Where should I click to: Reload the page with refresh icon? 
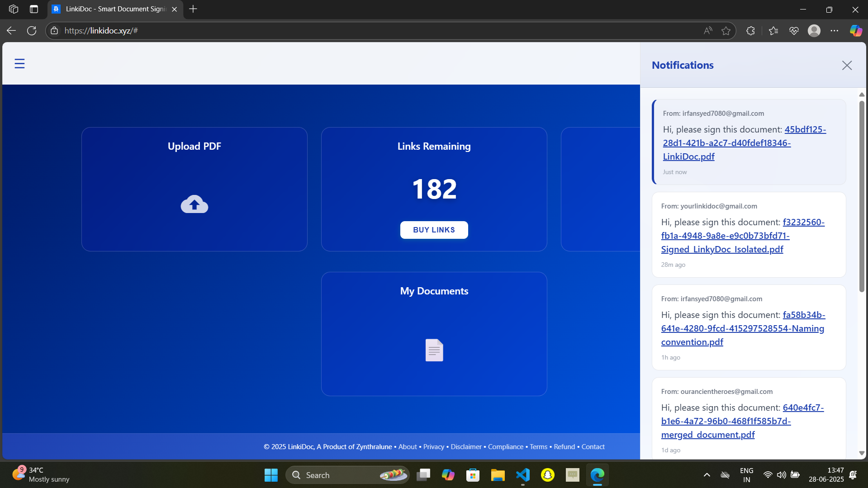(x=32, y=31)
